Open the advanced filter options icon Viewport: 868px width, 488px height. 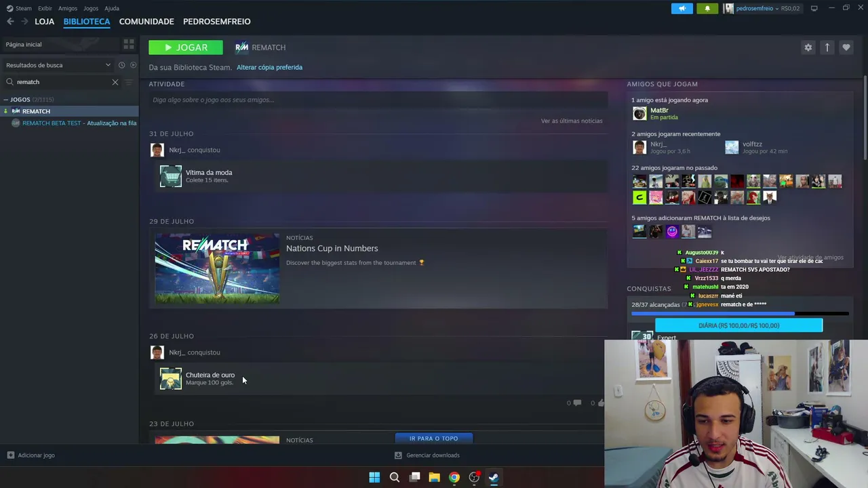[x=129, y=82]
